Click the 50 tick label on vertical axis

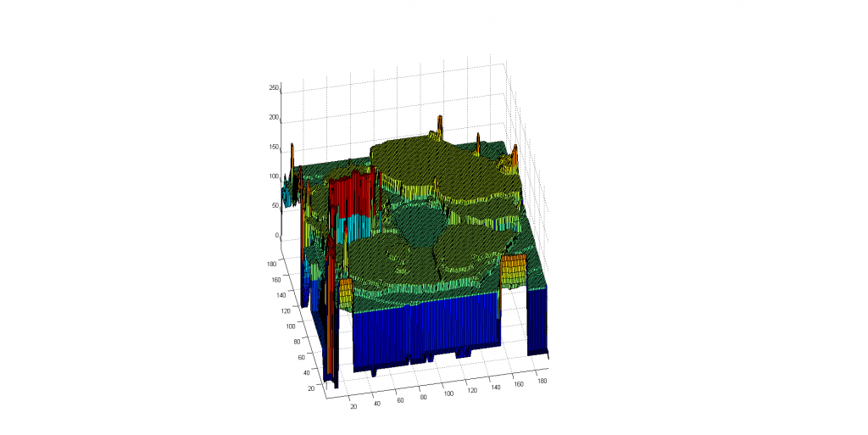[275, 205]
